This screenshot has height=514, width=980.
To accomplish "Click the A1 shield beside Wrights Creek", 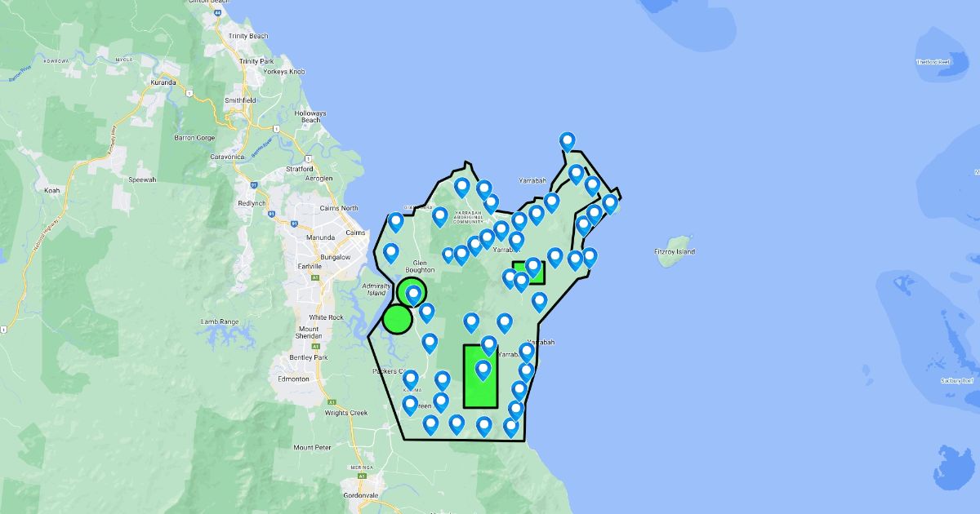I will [x=332, y=402].
